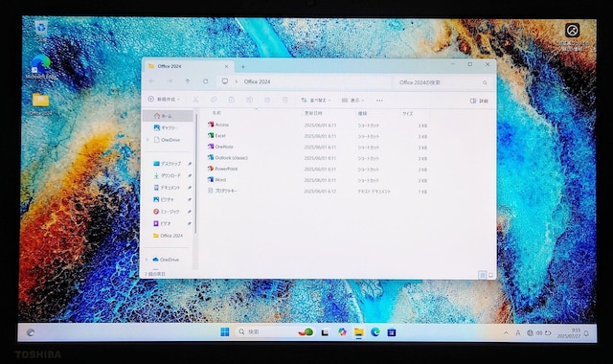Open Task View from the taskbar
613x364 pixels.
click(x=325, y=332)
